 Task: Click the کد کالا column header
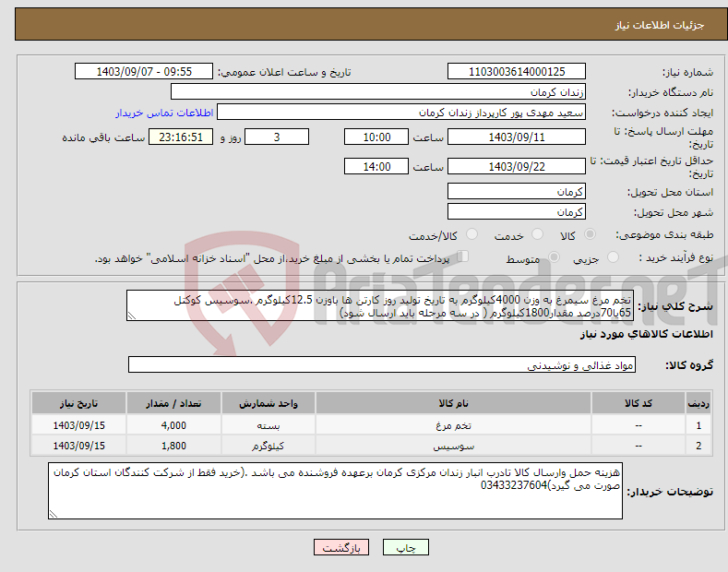tap(638, 403)
